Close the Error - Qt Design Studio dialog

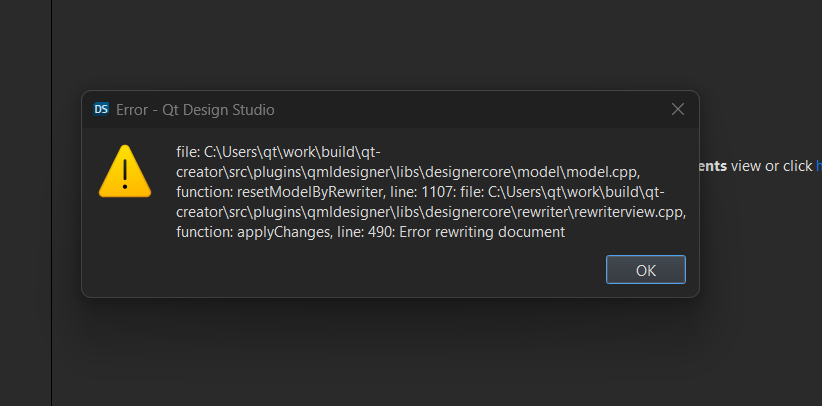(x=678, y=109)
